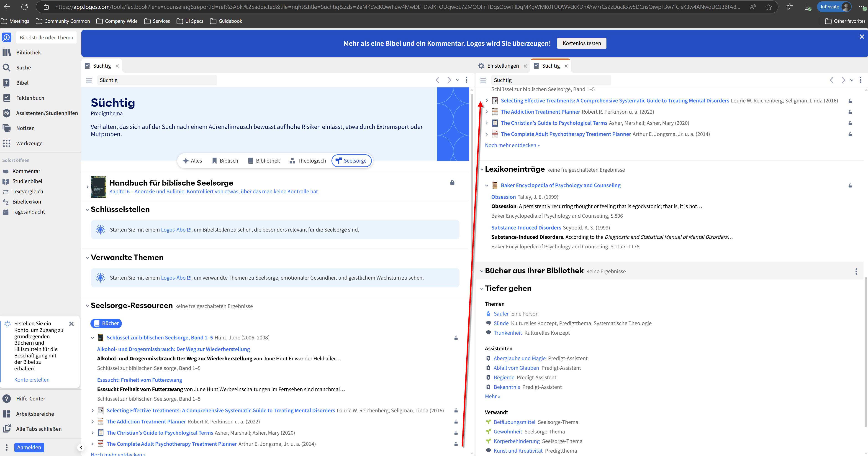
Task: Click the Logos home logo icon
Action: click(6, 37)
